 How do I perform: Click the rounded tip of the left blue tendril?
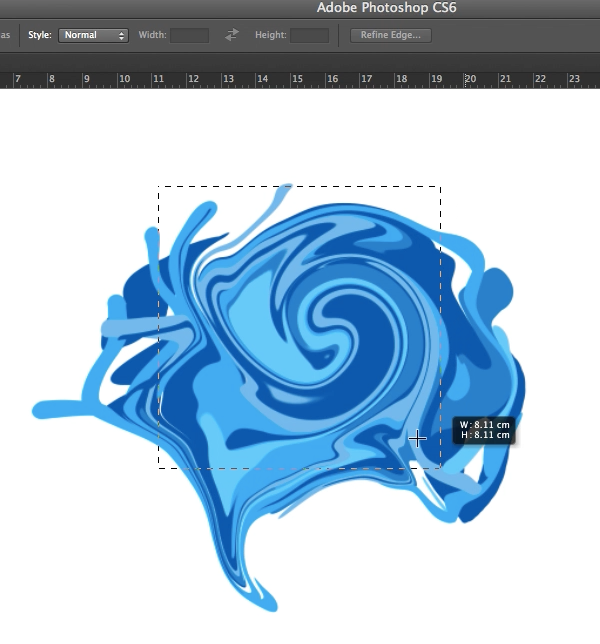coord(40,409)
